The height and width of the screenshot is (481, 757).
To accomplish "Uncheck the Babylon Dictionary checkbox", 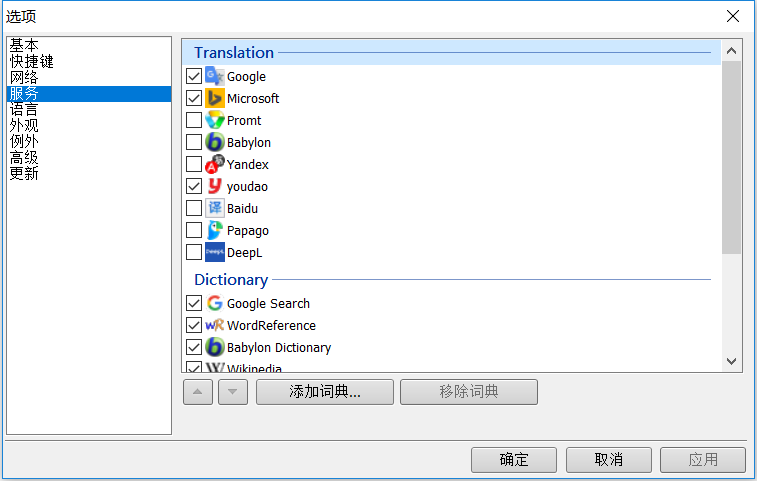I will coord(194,347).
